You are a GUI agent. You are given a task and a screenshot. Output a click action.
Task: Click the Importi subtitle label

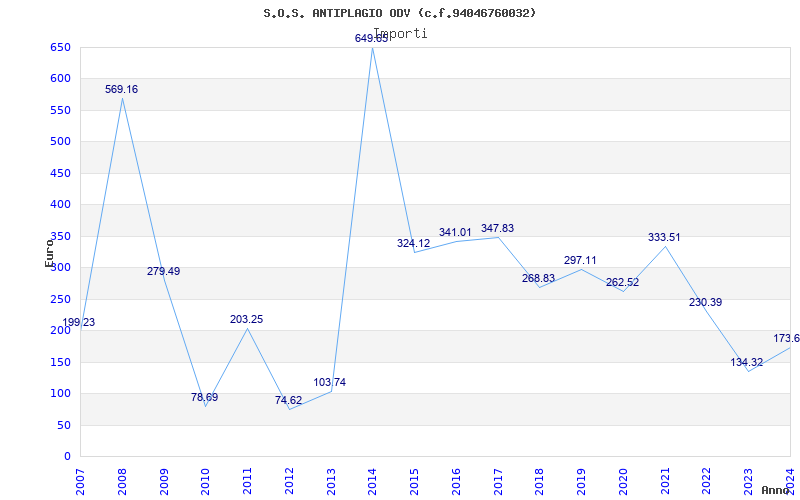pyautogui.click(x=401, y=33)
